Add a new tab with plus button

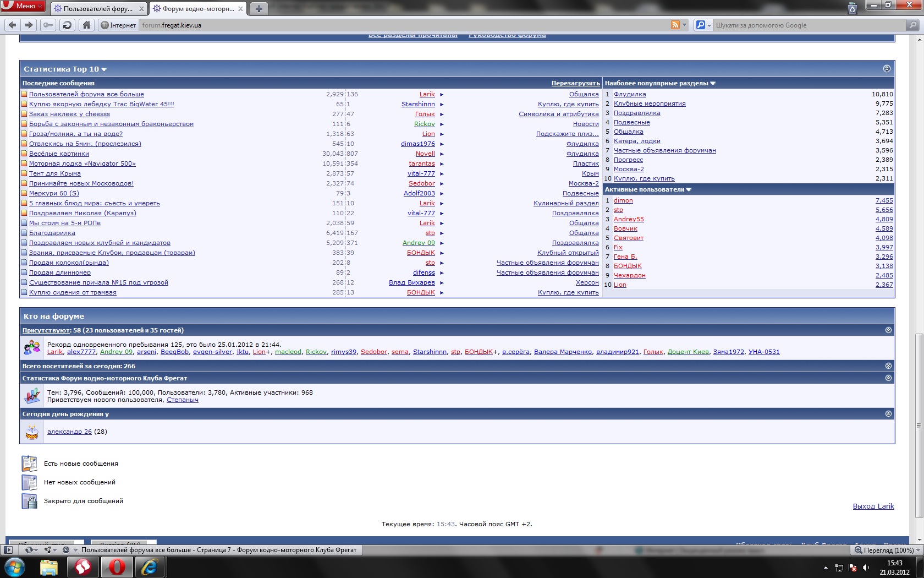pyautogui.click(x=258, y=8)
